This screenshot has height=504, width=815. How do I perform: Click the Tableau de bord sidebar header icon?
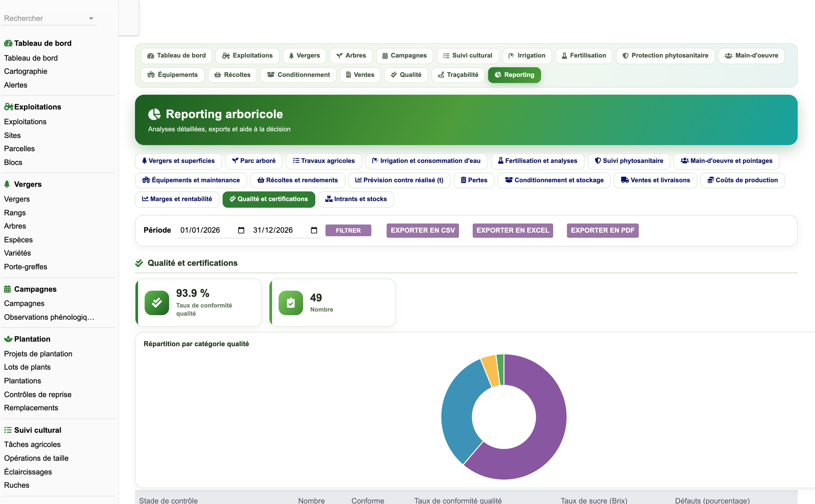point(8,43)
